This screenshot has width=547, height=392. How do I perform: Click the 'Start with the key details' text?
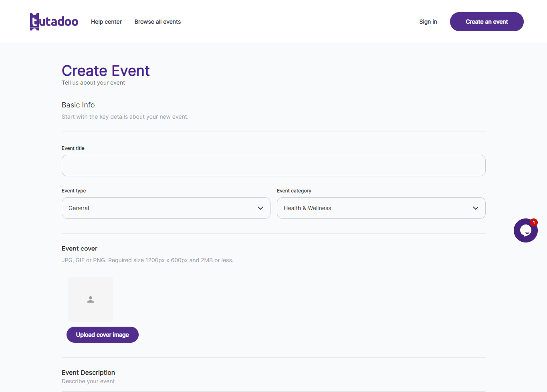point(125,117)
